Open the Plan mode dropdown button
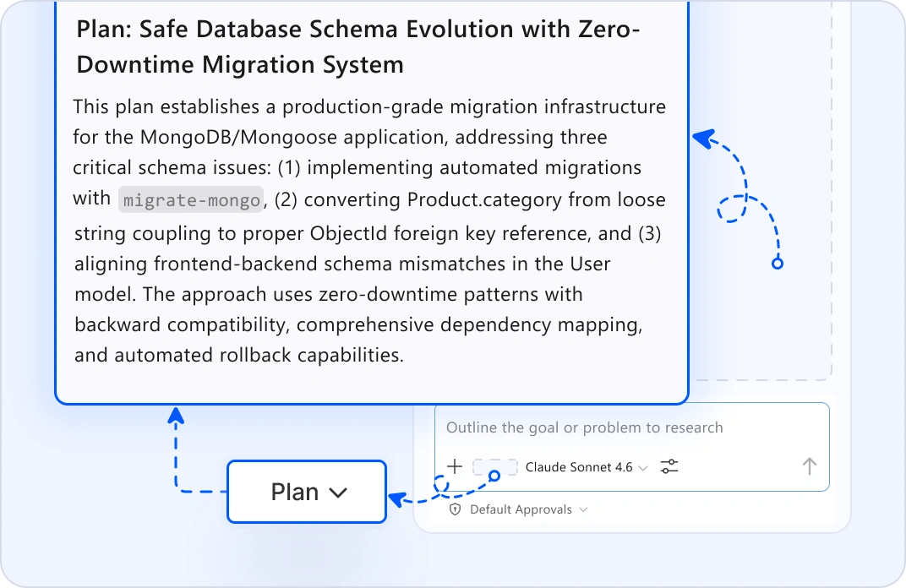 pyautogui.click(x=307, y=493)
